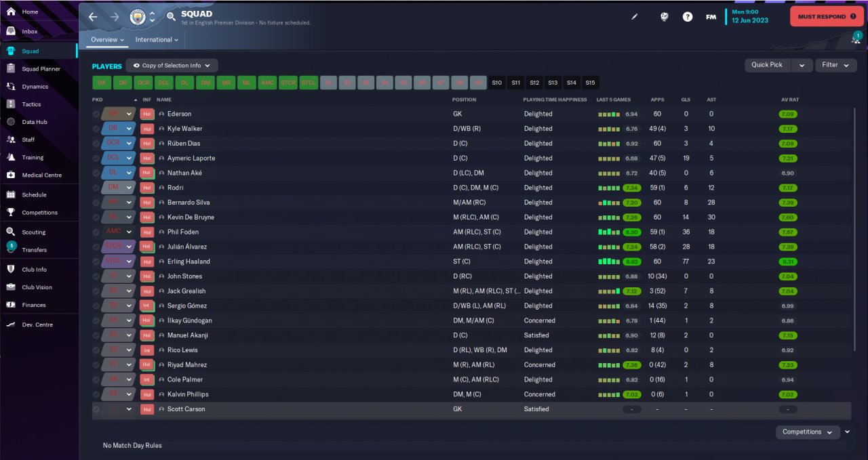The height and width of the screenshot is (460, 868).
Task: Select the GK position slot
Action: (x=102, y=83)
